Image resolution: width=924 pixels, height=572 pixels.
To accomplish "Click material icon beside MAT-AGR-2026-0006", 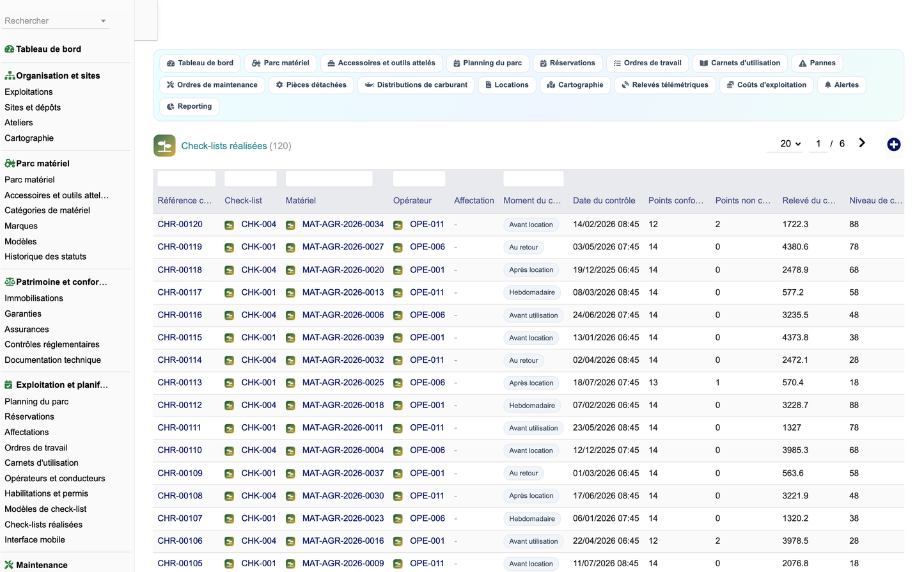I will pos(290,315).
